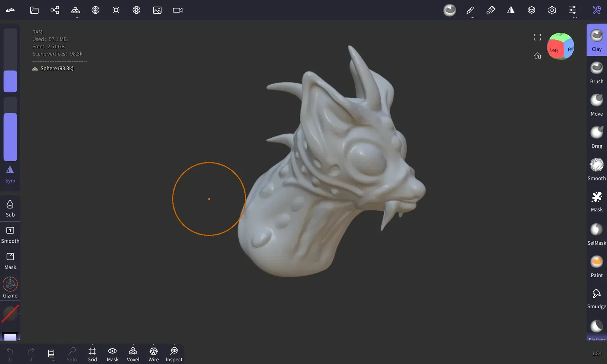Open the Painting pipette menu
Image resolution: width=607 pixels, height=364 pixels.
(x=491, y=10)
